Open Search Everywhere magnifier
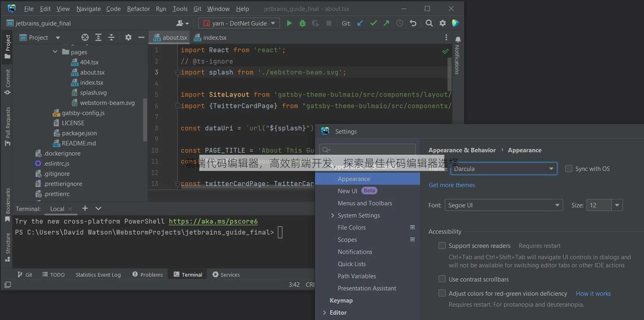The height and width of the screenshot is (320, 644). [x=429, y=23]
